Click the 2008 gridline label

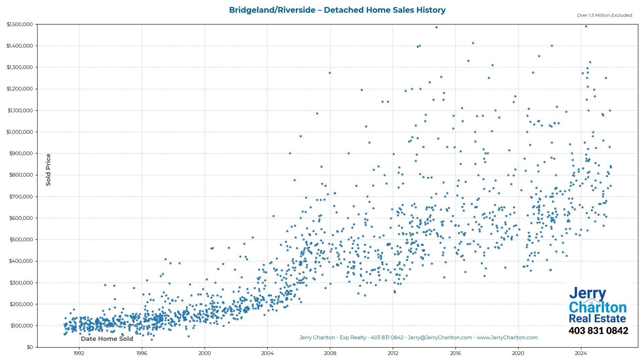(330, 353)
